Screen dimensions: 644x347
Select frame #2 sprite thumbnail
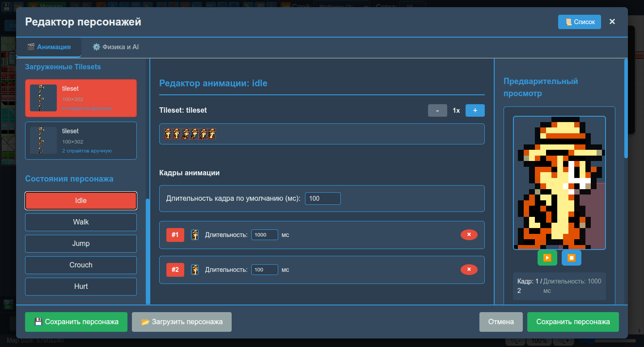(195, 270)
